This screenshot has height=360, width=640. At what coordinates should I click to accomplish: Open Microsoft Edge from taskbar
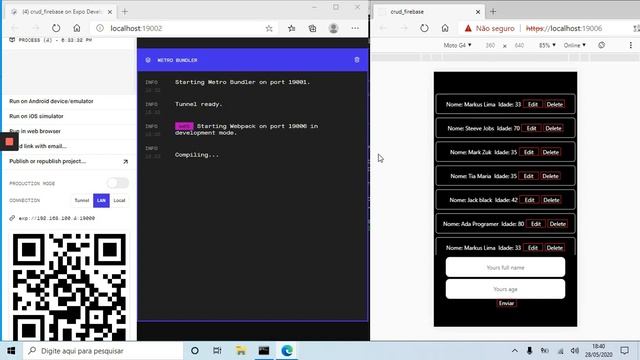coord(287,351)
